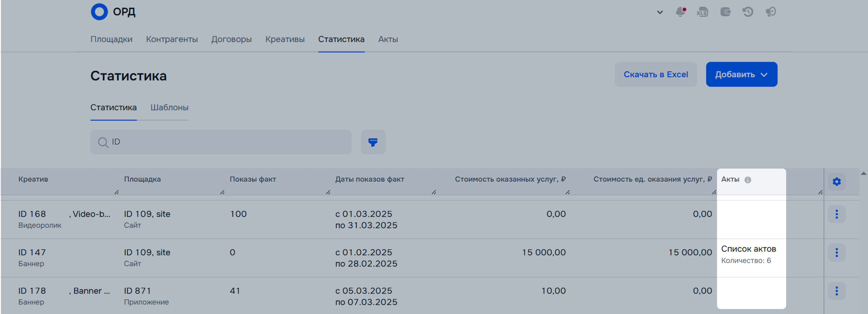Click the Показы факт column header
The width and height of the screenshot is (868, 314).
[x=253, y=179]
